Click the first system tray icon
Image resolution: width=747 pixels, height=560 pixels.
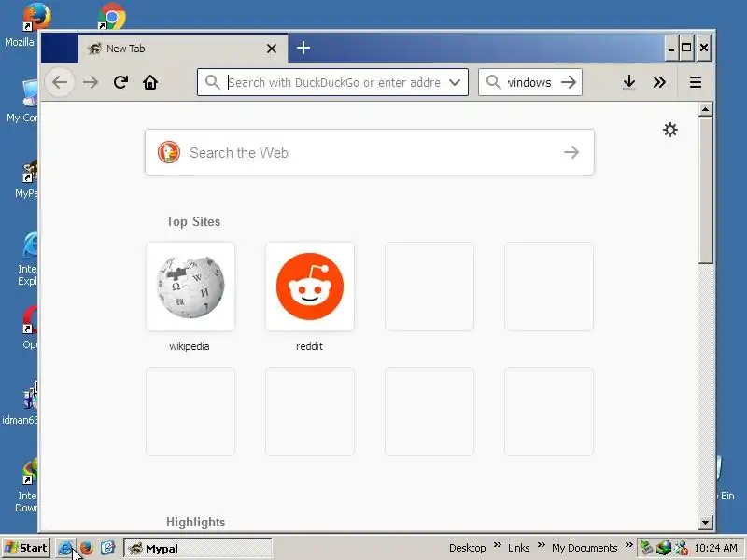click(646, 548)
